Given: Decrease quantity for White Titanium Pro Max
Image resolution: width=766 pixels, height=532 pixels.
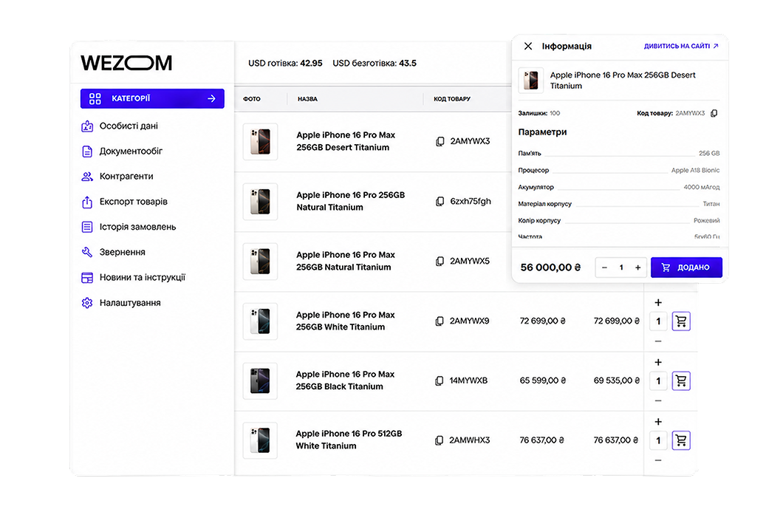Looking at the screenshot, I should (658, 341).
